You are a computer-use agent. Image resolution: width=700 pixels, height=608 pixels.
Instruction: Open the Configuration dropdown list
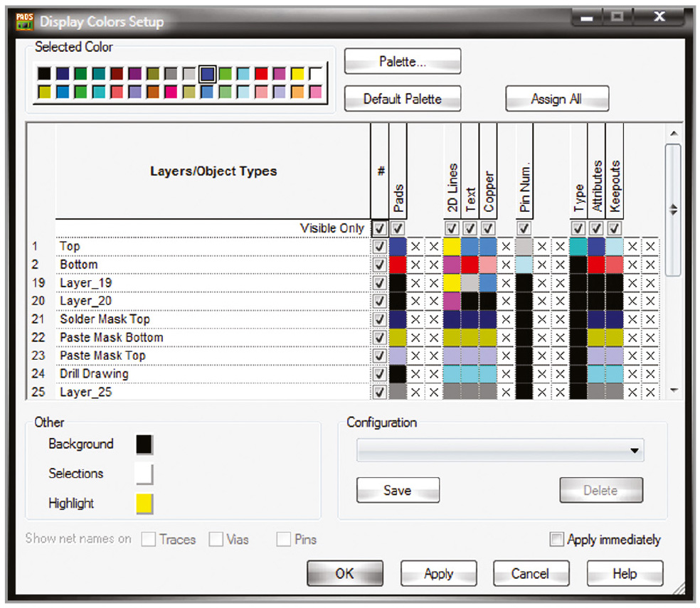[634, 451]
